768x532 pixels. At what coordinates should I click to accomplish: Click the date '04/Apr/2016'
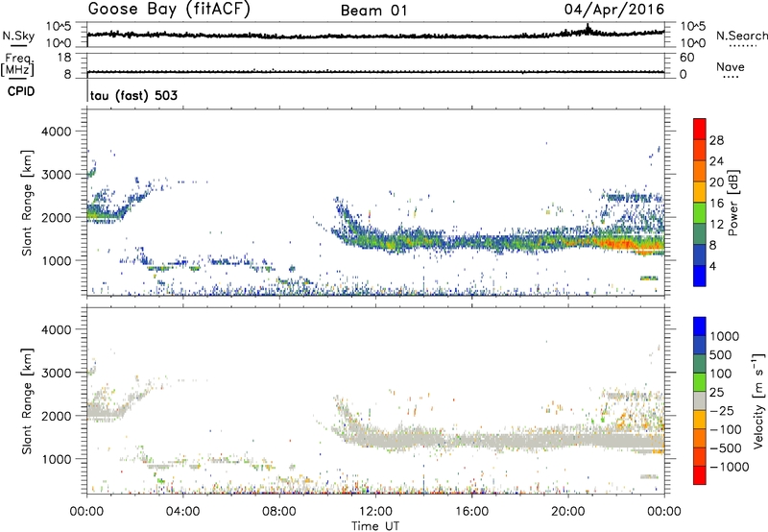tap(614, 10)
